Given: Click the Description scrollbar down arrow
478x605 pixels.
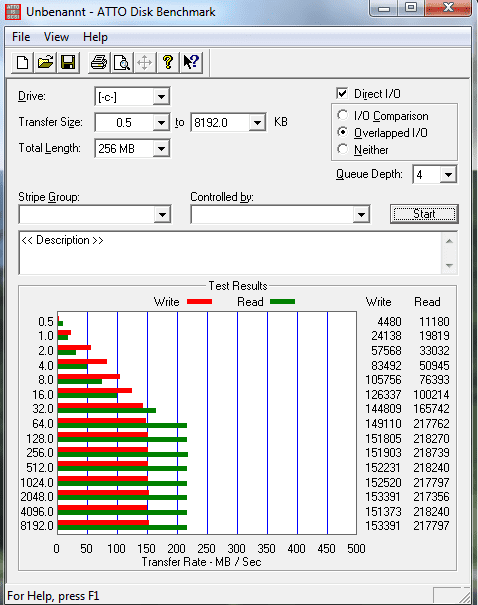Looking at the screenshot, I should pos(449,265).
